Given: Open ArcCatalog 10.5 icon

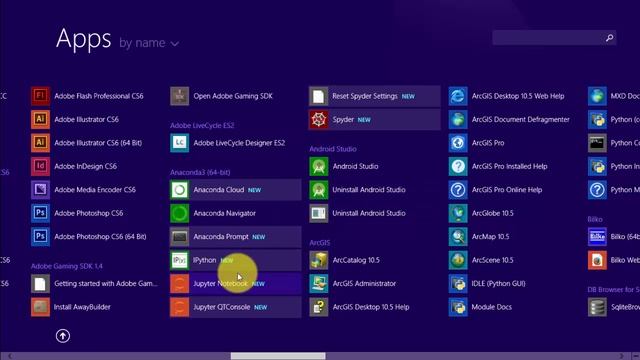Looking at the screenshot, I should click(x=319, y=260).
